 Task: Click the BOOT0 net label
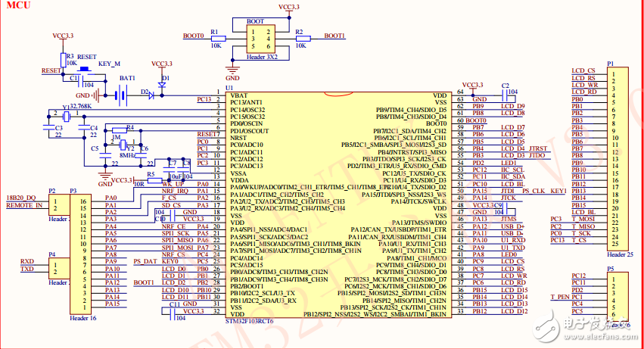point(194,36)
